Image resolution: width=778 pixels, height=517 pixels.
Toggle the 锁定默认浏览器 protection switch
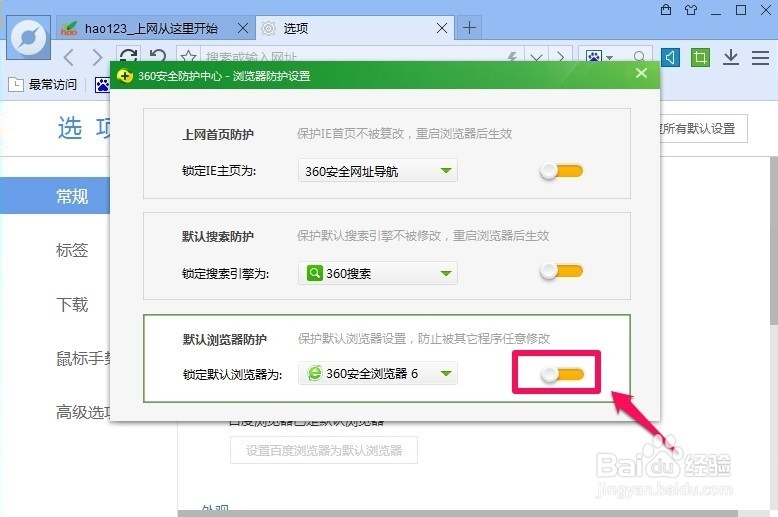[x=562, y=374]
